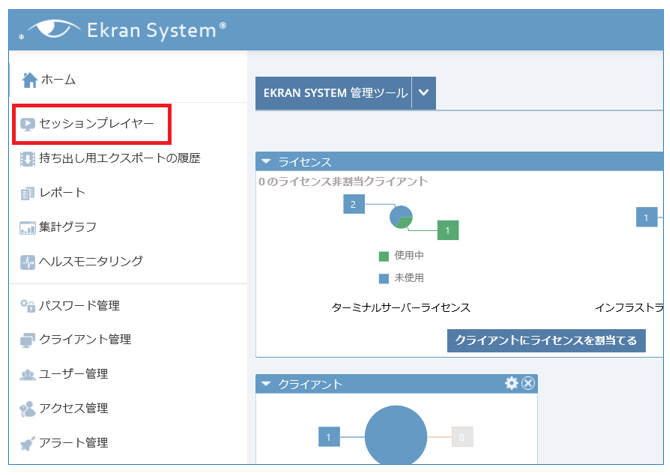Navigate to クライアント管理

click(85, 339)
